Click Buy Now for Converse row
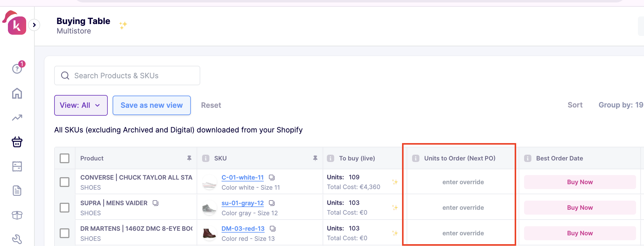Viewport: 644px width, 246px height. click(x=580, y=182)
